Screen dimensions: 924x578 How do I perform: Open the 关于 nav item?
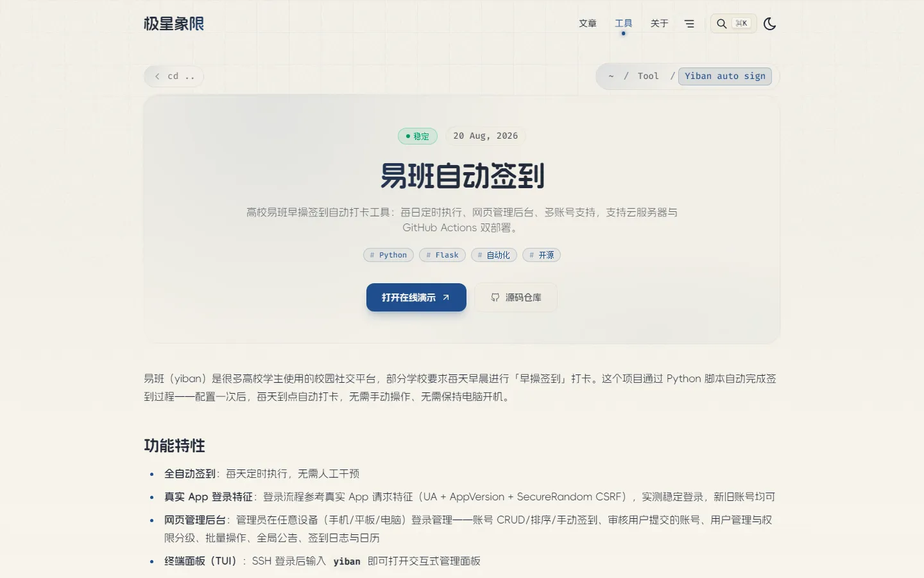point(660,24)
